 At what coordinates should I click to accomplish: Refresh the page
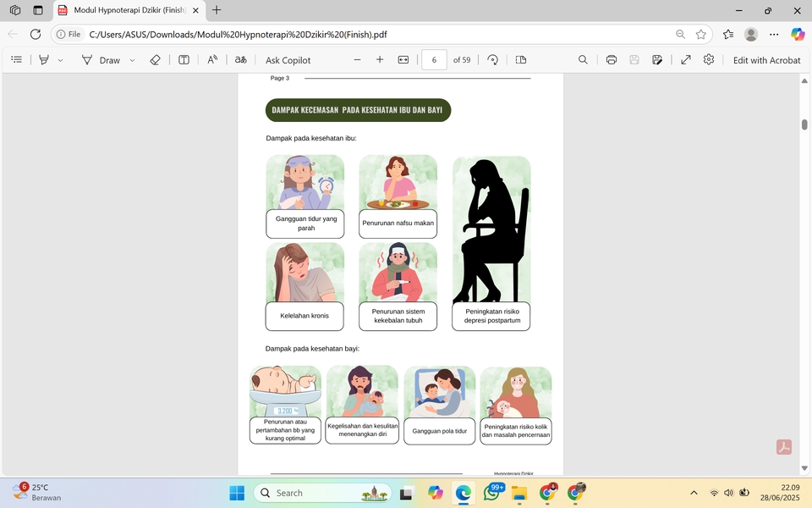click(x=36, y=34)
